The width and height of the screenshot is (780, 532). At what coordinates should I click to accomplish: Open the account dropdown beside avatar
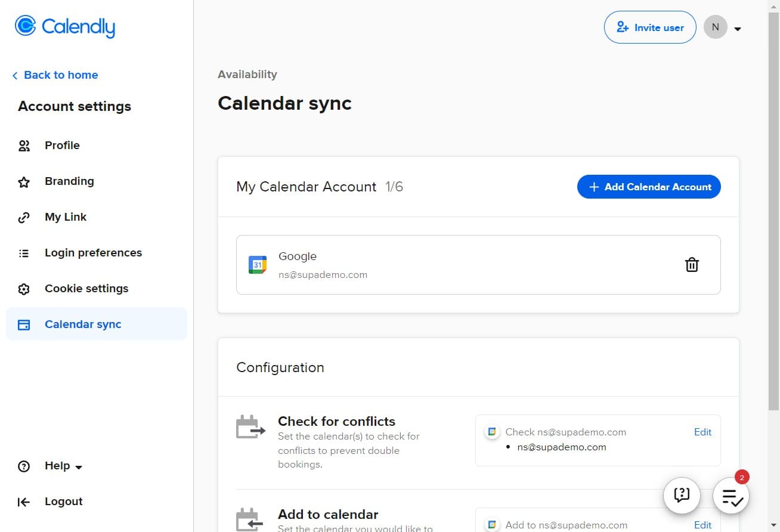pos(738,27)
